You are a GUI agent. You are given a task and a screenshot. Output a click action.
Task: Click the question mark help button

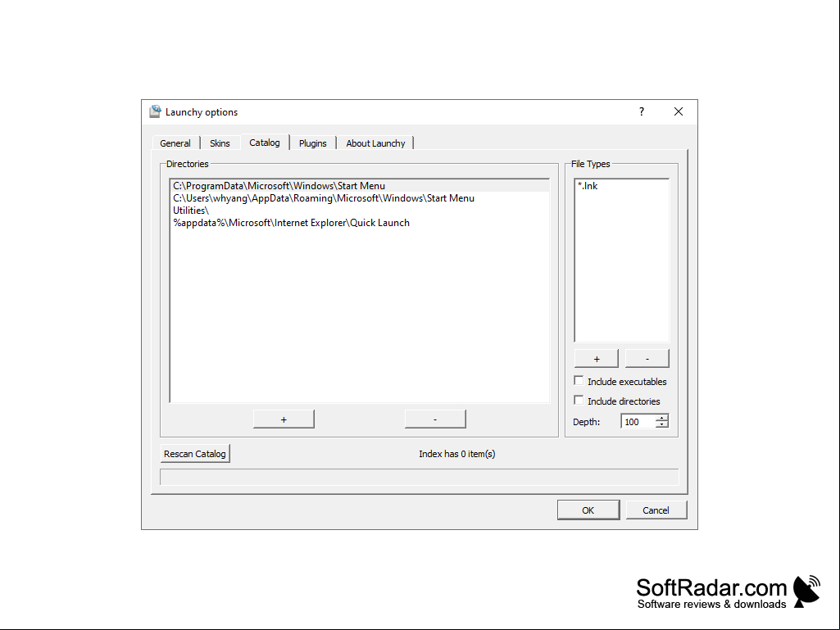pos(641,111)
